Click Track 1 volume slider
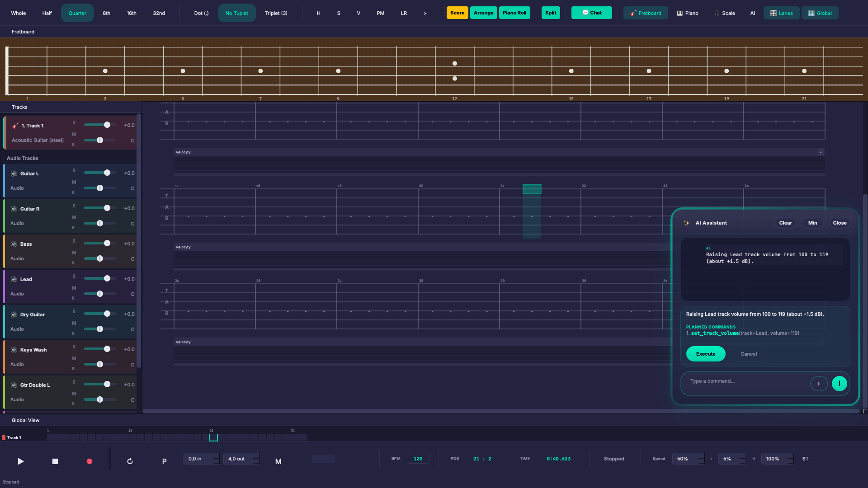Image resolution: width=868 pixels, height=488 pixels. pyautogui.click(x=100, y=125)
